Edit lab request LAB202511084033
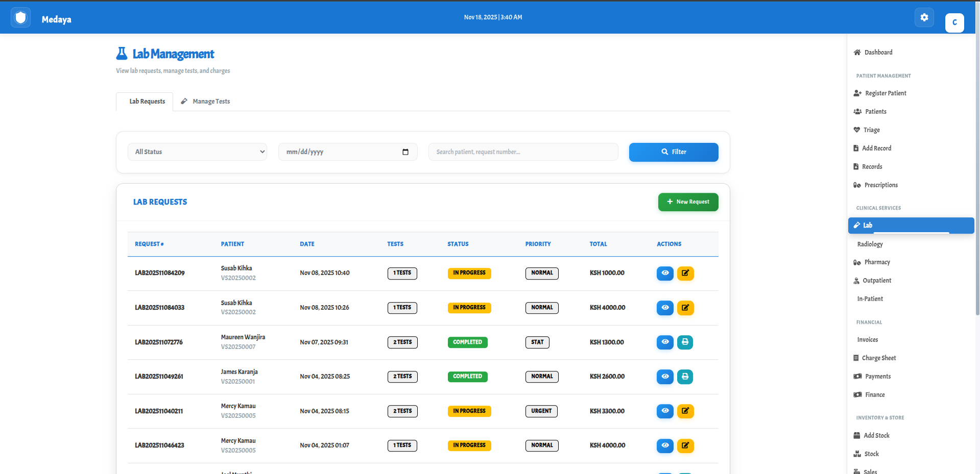 [x=685, y=308]
